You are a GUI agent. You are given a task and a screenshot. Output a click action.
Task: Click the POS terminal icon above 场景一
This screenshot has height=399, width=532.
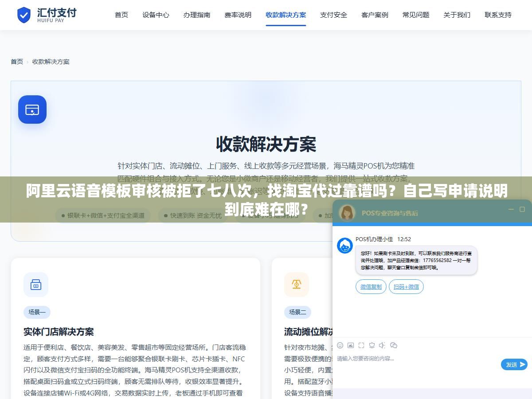[x=36, y=285]
